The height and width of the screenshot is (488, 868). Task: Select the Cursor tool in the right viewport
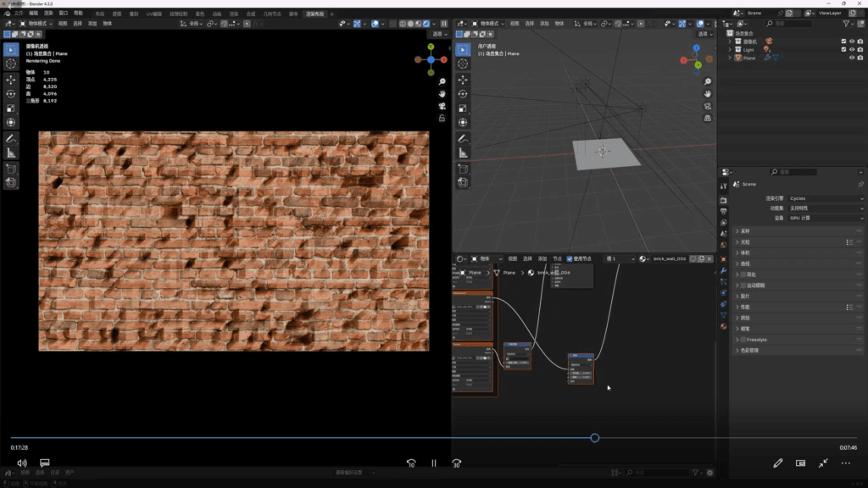[x=462, y=64]
